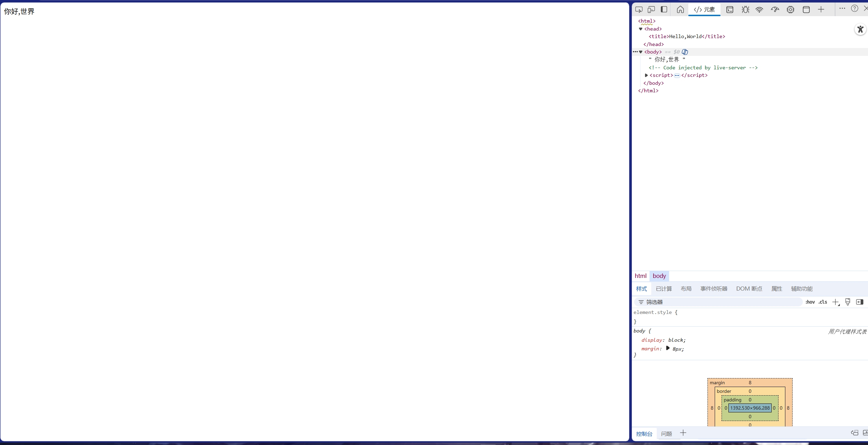Open the Network wifi icon panel
The height and width of the screenshot is (445, 868).
click(759, 10)
